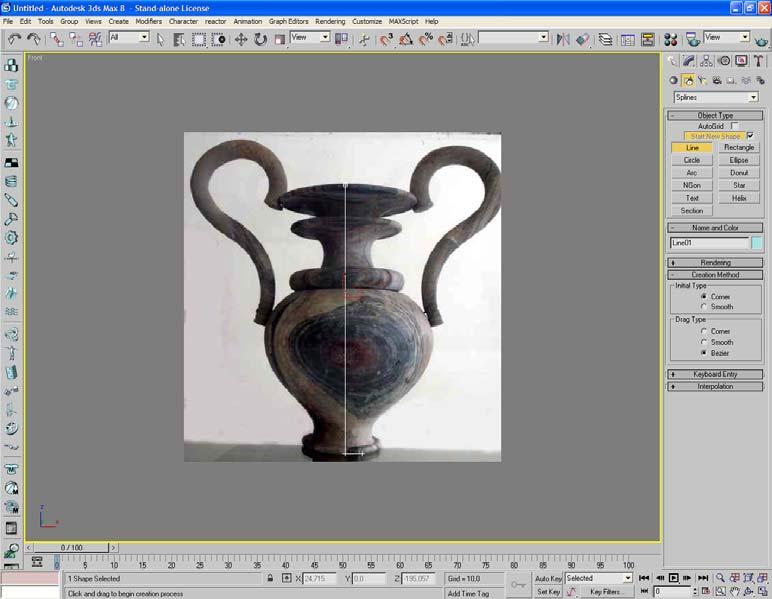Select Initial Type Corner radio button
This screenshot has height=599, width=772.
[x=704, y=296]
